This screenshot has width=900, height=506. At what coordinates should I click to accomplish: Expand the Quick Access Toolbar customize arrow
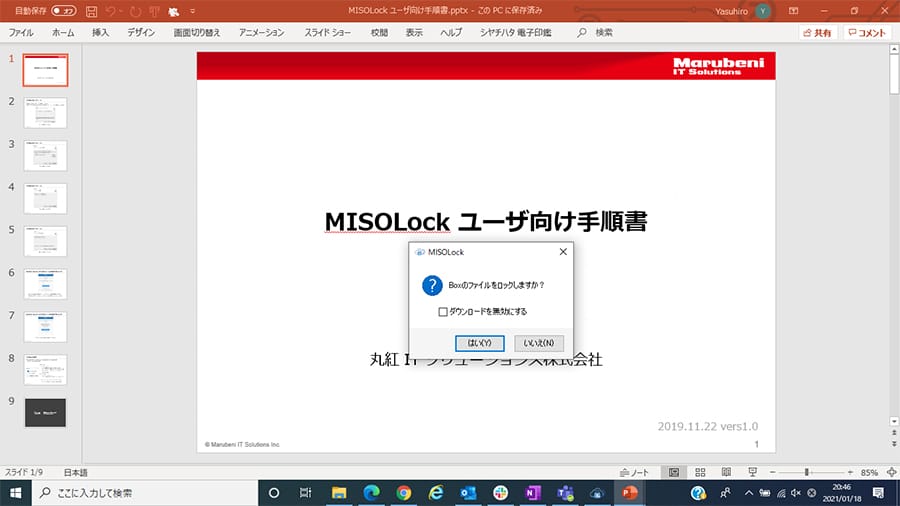coord(192,11)
